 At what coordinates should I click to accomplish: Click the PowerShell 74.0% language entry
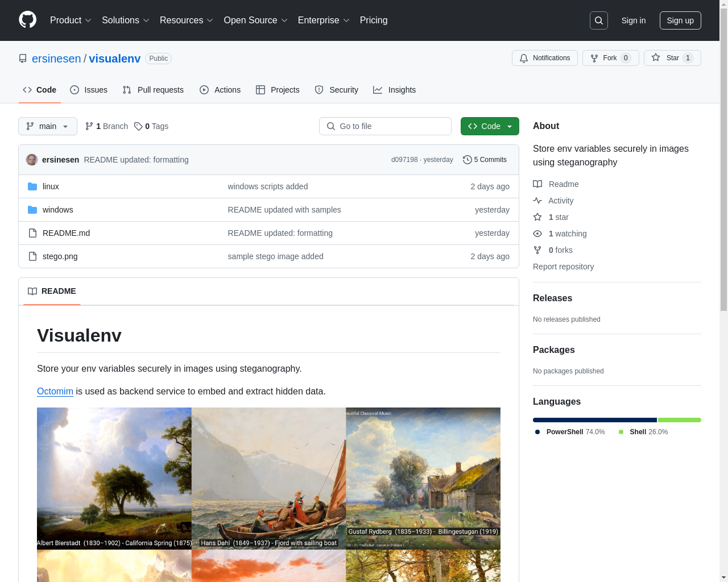tap(570, 432)
